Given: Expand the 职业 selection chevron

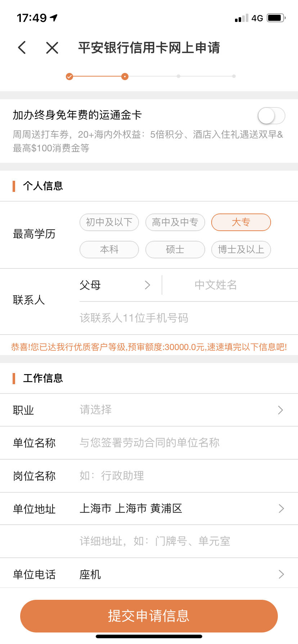Looking at the screenshot, I should pos(281,410).
